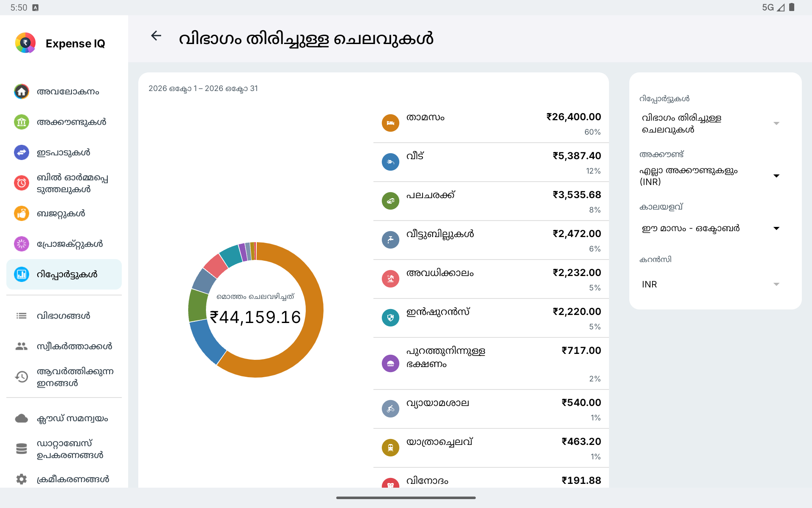Click the താമസം bed category icon
Viewport: 812px width, 508px height.
click(390, 123)
